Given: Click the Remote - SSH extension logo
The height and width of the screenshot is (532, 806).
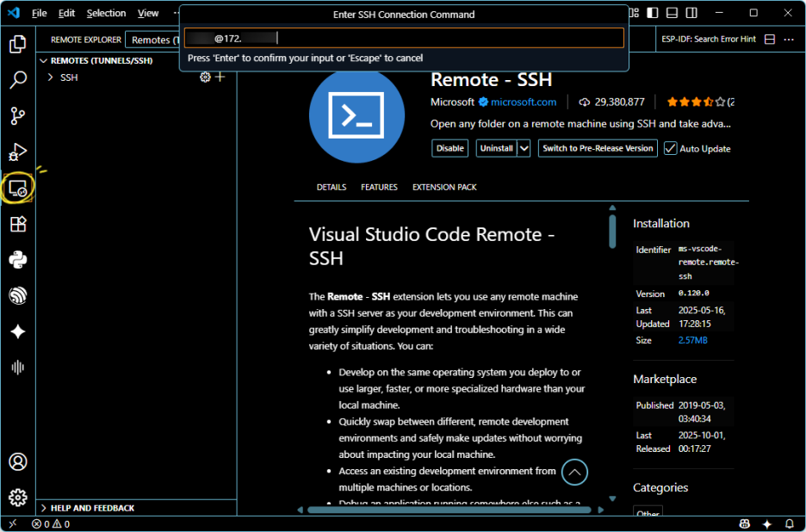Looking at the screenshot, I should (x=356, y=116).
